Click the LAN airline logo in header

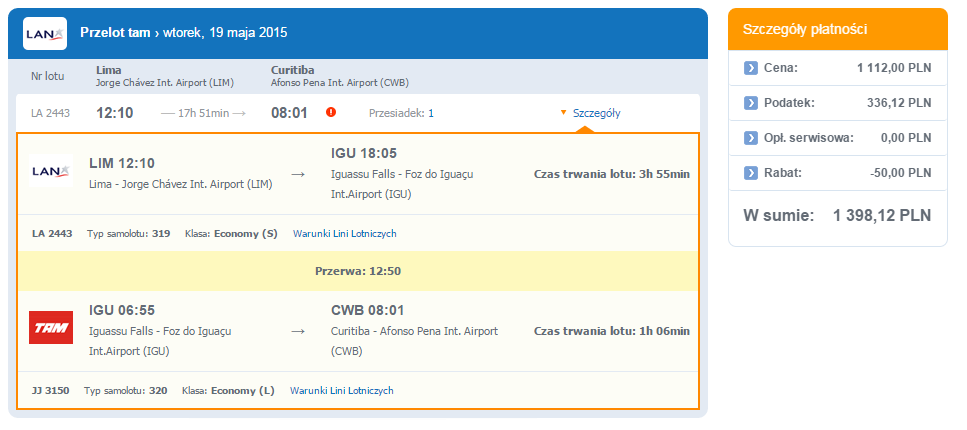click(x=45, y=33)
